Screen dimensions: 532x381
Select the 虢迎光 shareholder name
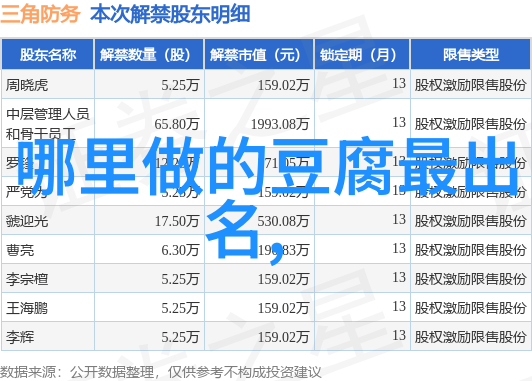pos(27,221)
